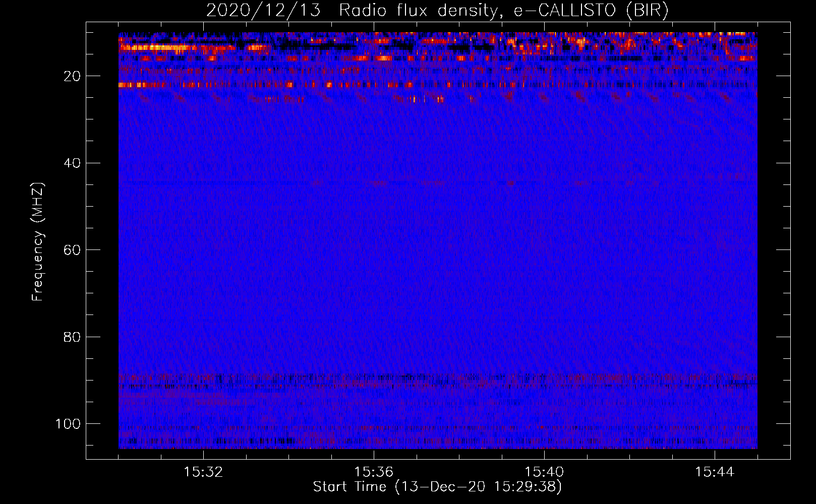Click the 40 MHz frequency tick label
This screenshot has width=816, height=504.
click(72, 163)
